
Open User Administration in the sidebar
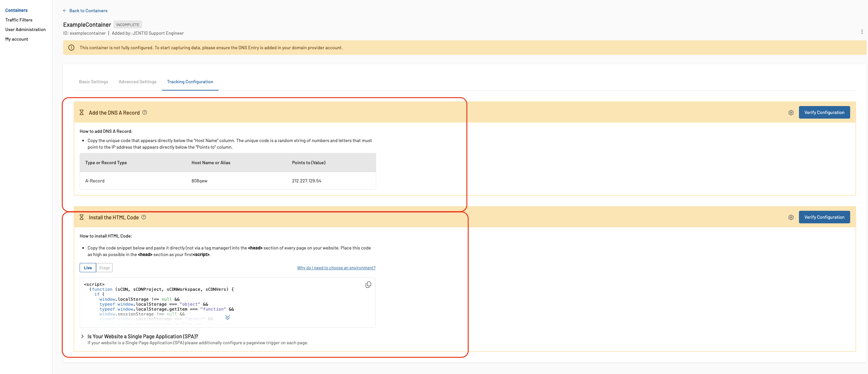[x=25, y=30]
